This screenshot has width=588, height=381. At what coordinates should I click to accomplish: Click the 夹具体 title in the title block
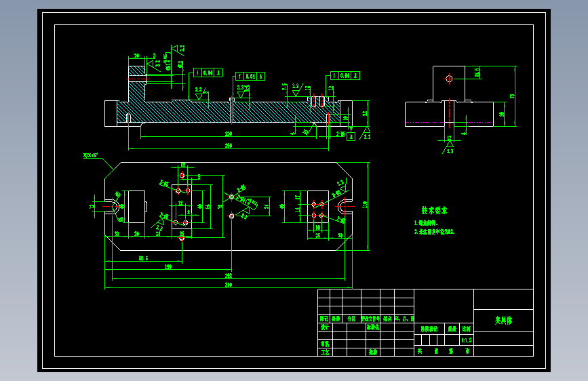tap(503, 320)
